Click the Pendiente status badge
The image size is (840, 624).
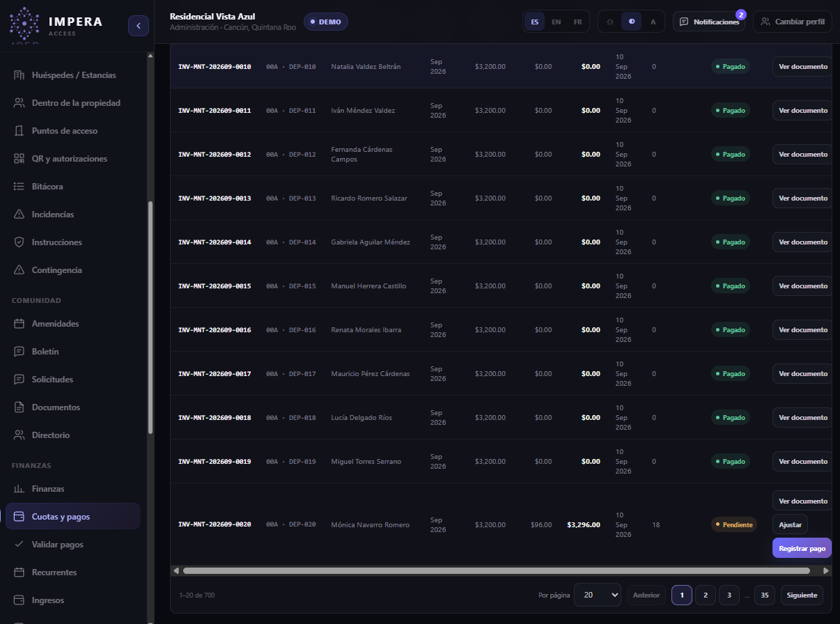coord(734,524)
